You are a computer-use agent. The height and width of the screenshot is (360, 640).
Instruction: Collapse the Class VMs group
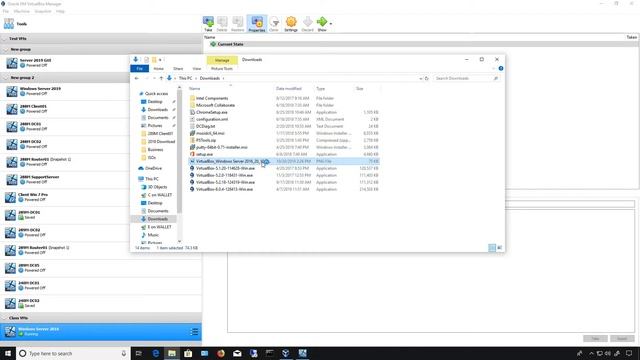[5, 318]
